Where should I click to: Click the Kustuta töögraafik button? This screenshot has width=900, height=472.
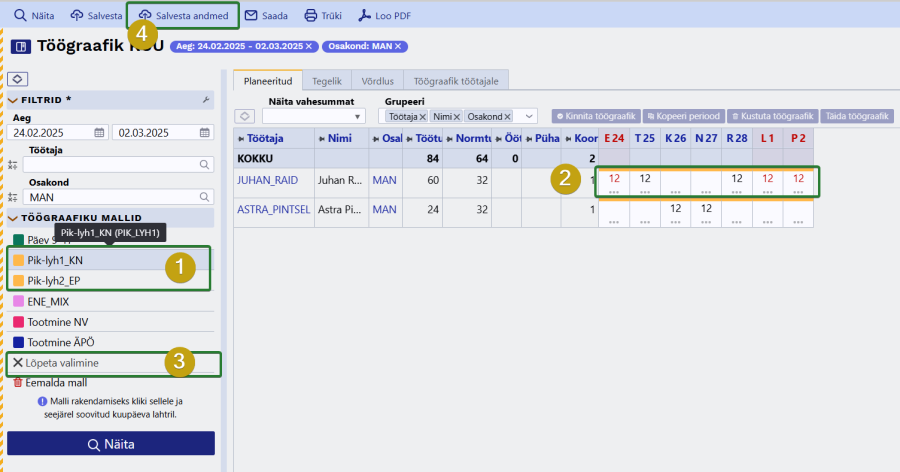(773, 116)
